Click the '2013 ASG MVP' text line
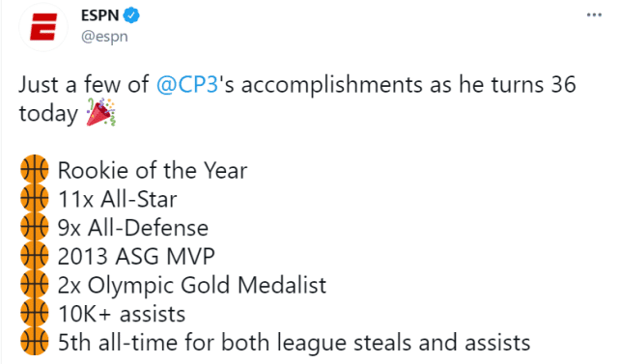Screen dimensions: 619x364 point(136,257)
